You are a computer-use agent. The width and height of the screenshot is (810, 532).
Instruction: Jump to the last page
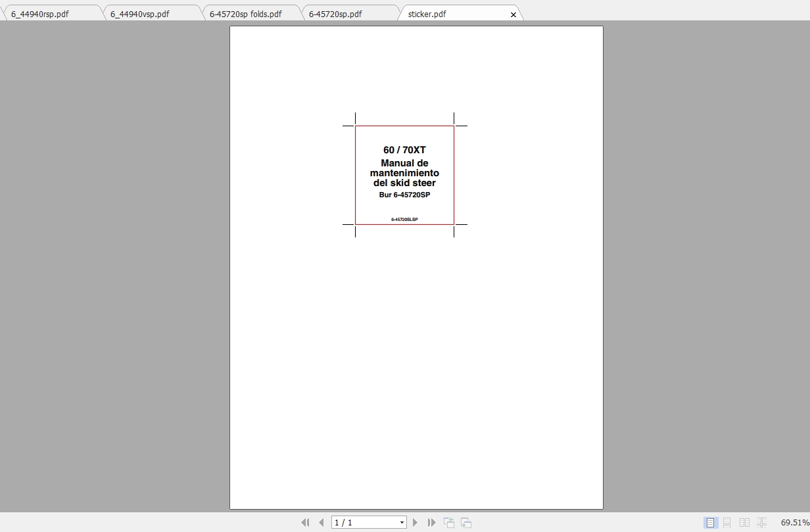click(431, 522)
